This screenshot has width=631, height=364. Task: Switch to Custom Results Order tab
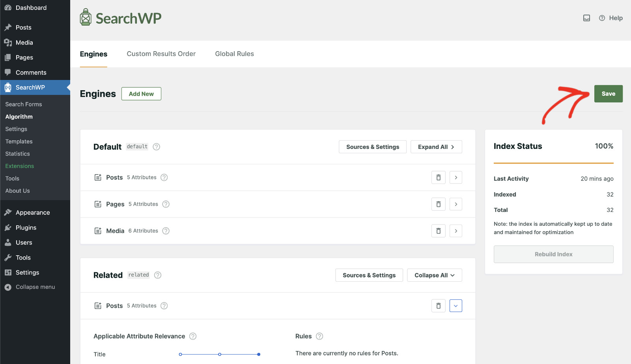161,54
